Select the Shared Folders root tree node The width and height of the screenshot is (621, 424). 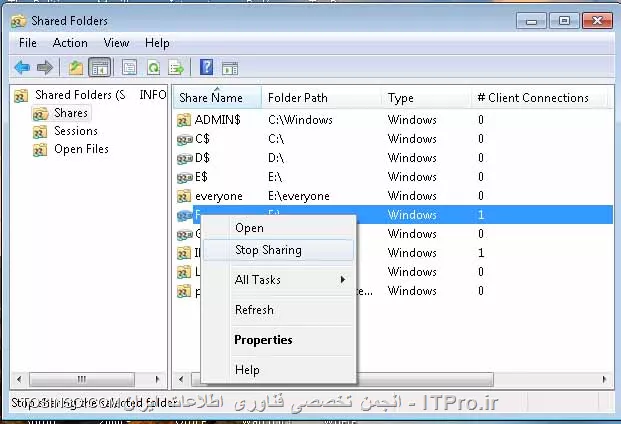coord(101,95)
